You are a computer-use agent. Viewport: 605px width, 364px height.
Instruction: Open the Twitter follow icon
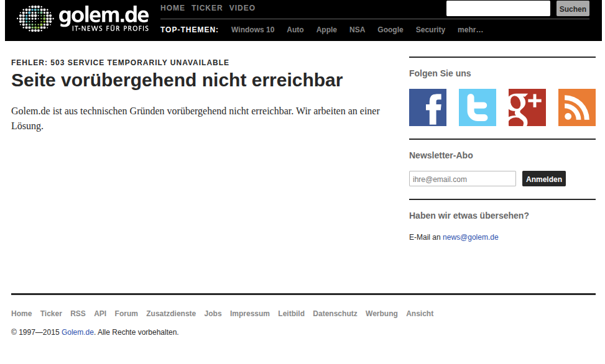pos(478,107)
